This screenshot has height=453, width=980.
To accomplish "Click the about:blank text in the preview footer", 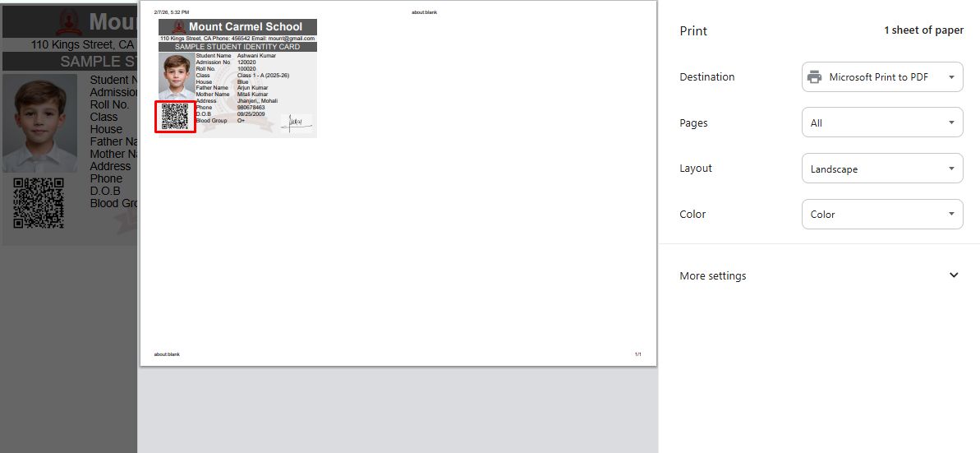I will coord(167,354).
